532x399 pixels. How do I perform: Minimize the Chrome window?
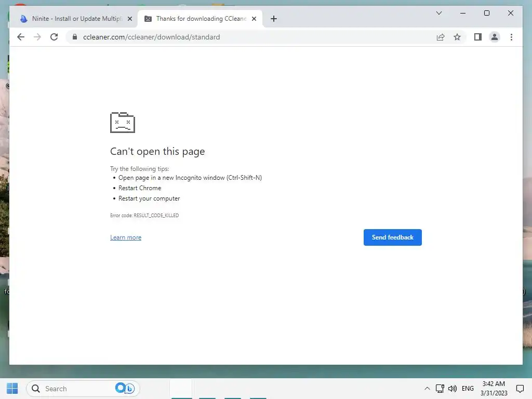462,13
